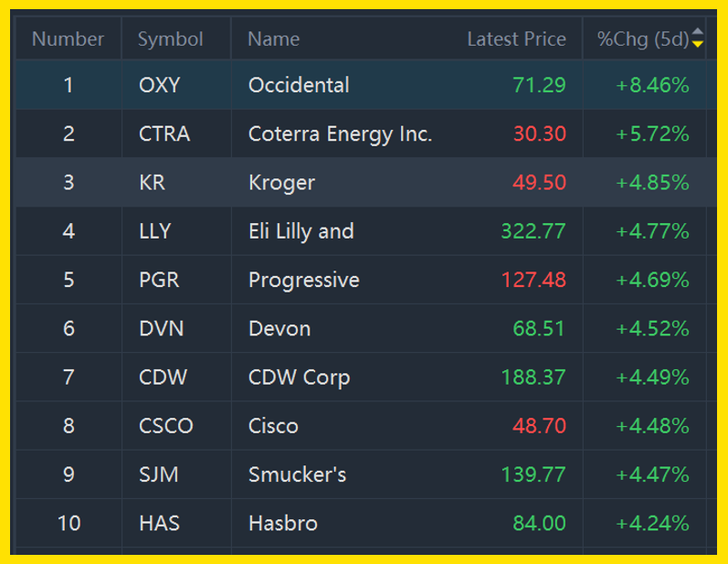
Task: Click the price 30.30
Action: point(540,133)
